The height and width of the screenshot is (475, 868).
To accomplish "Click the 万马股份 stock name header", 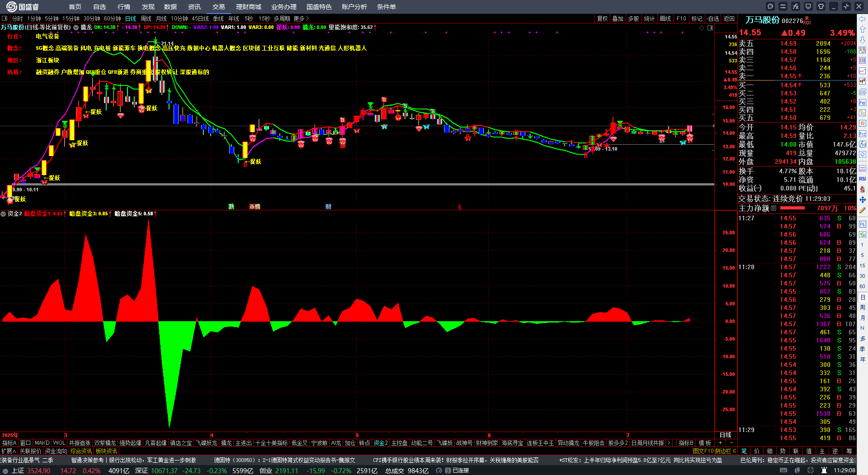I will point(762,20).
